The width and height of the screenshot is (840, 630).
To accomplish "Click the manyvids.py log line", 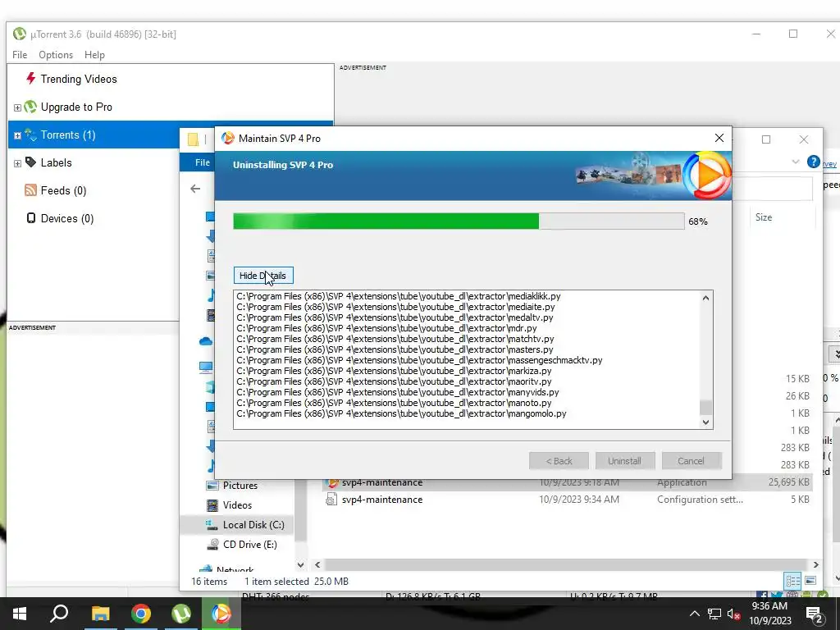I will click(398, 392).
